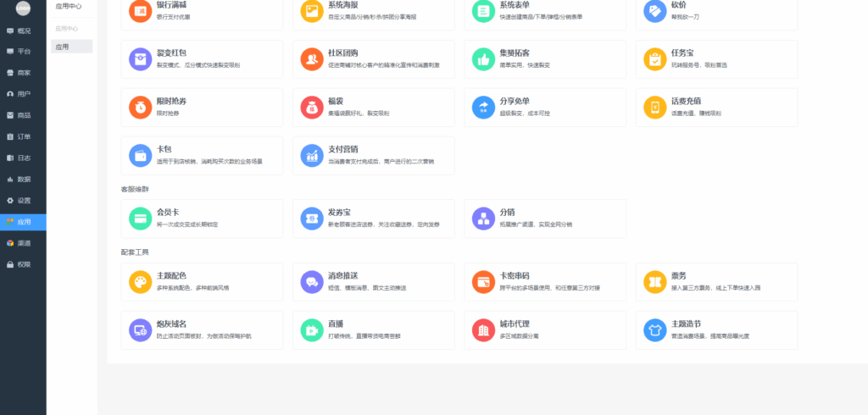Open the 直播 green video icon
Image resolution: width=868 pixels, height=415 pixels.
coord(311,329)
